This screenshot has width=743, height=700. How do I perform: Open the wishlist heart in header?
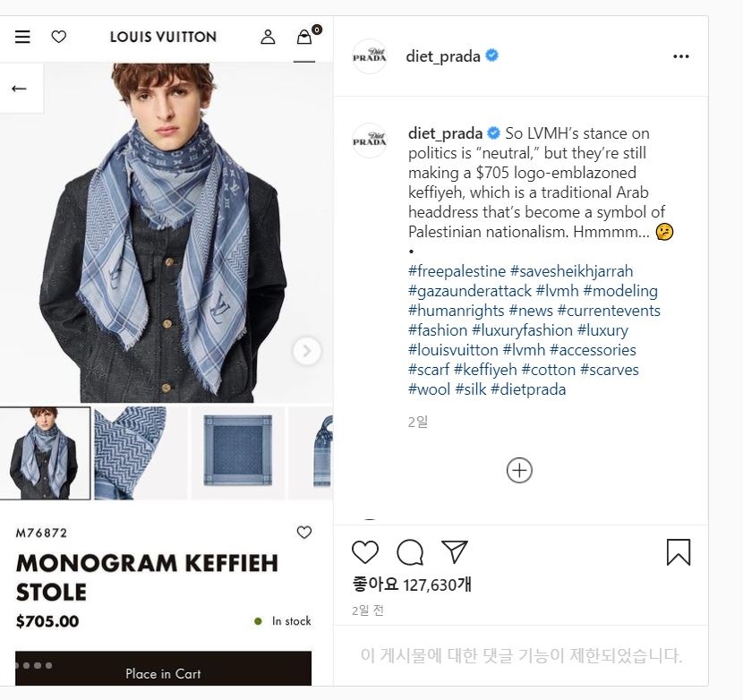point(59,37)
